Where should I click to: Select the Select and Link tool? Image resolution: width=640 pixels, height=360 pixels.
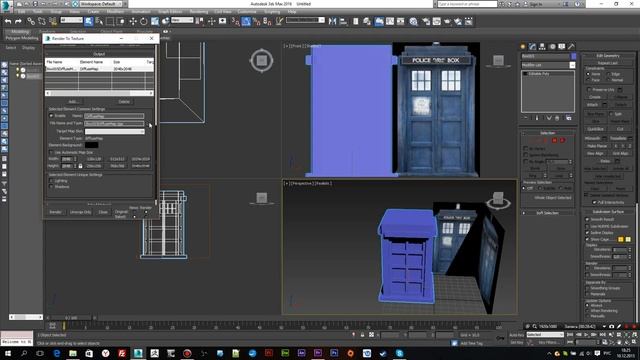pyautogui.click(x=31, y=21)
